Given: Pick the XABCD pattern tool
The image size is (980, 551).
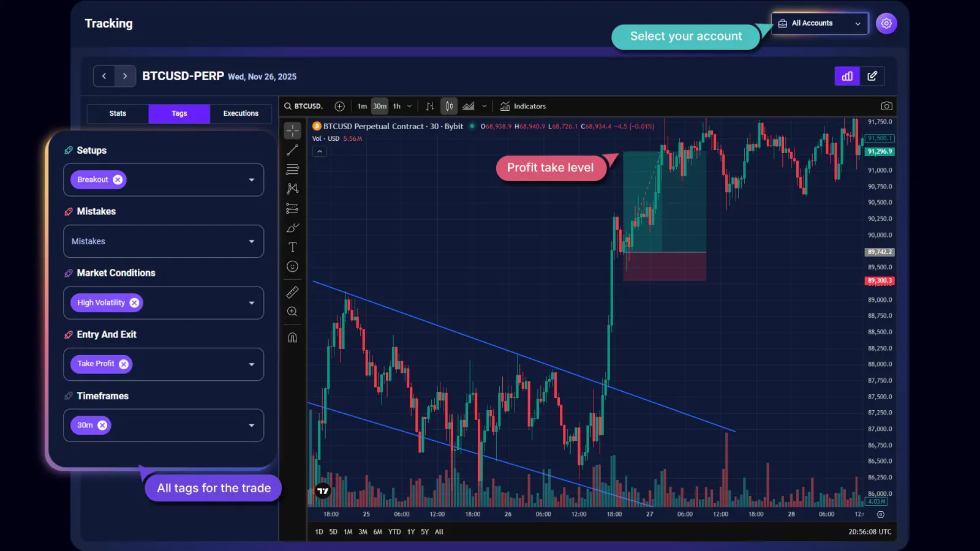Looking at the screenshot, I should [292, 189].
